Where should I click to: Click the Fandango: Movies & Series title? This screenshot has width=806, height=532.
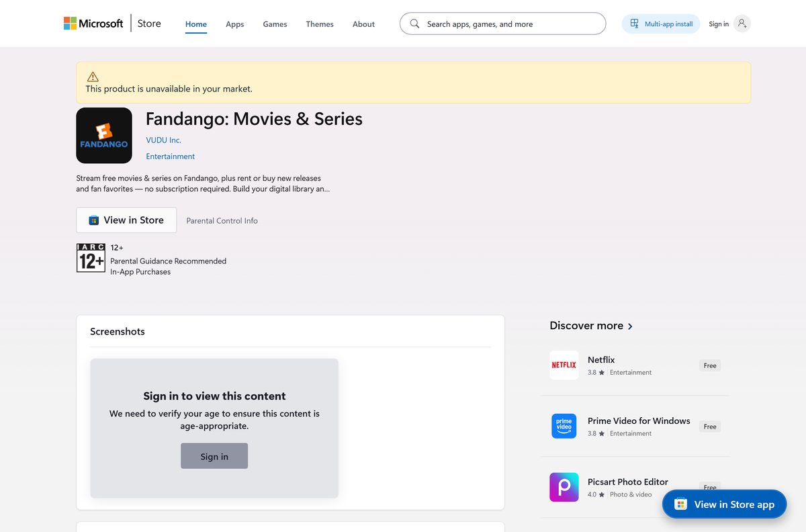tap(254, 119)
